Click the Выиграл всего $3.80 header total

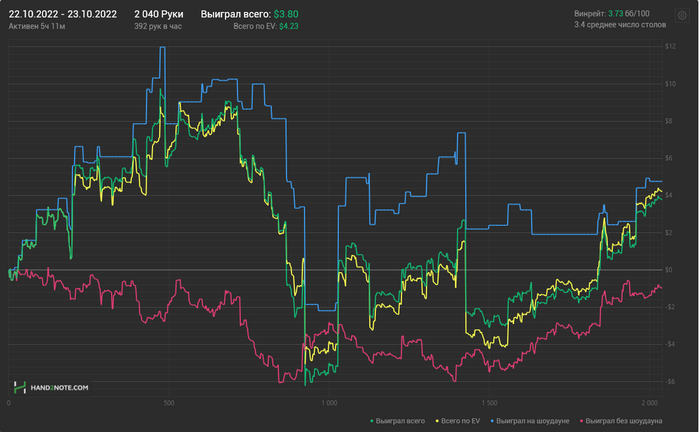[249, 14]
